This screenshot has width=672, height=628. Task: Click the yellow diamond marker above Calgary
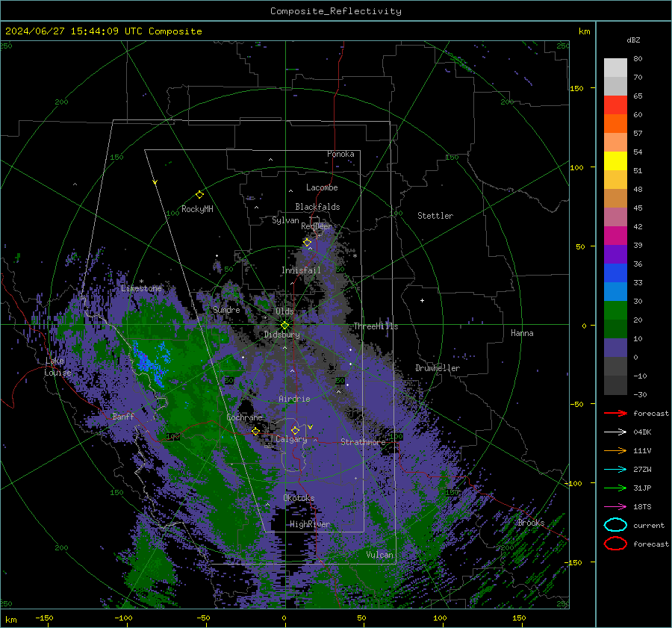(x=295, y=430)
